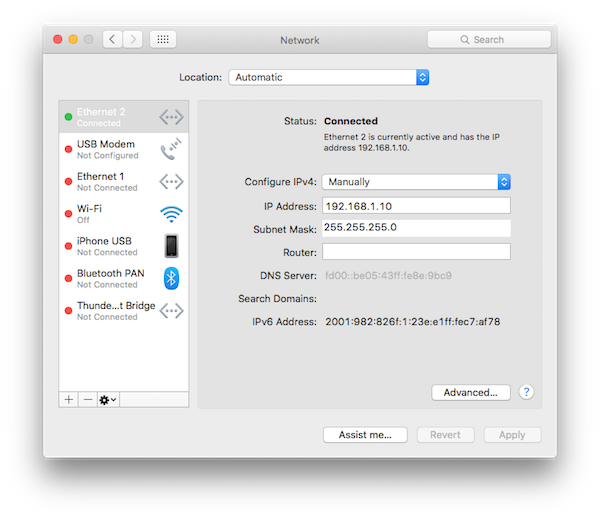Click the Advanced button

471,392
